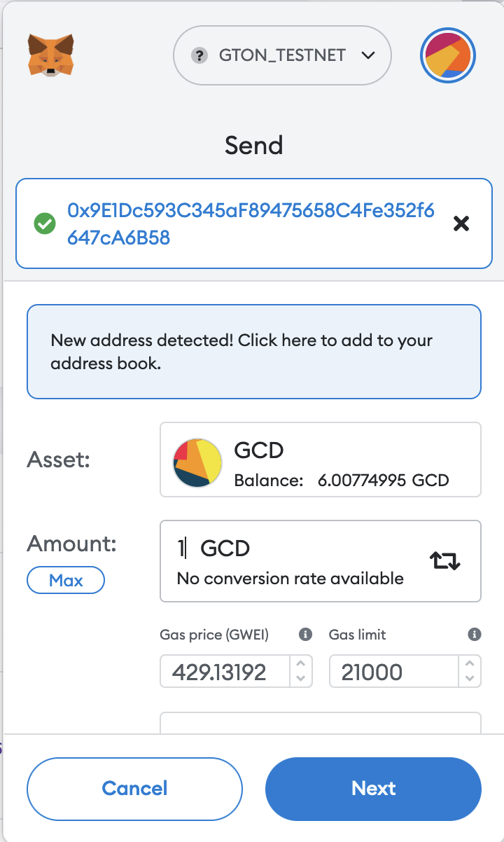Cancel the send transaction
The width and height of the screenshot is (504, 842).
[134, 789]
